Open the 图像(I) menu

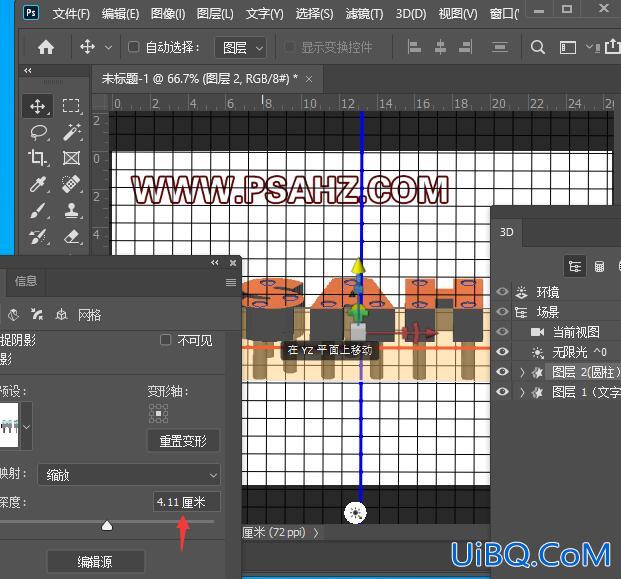pos(168,14)
